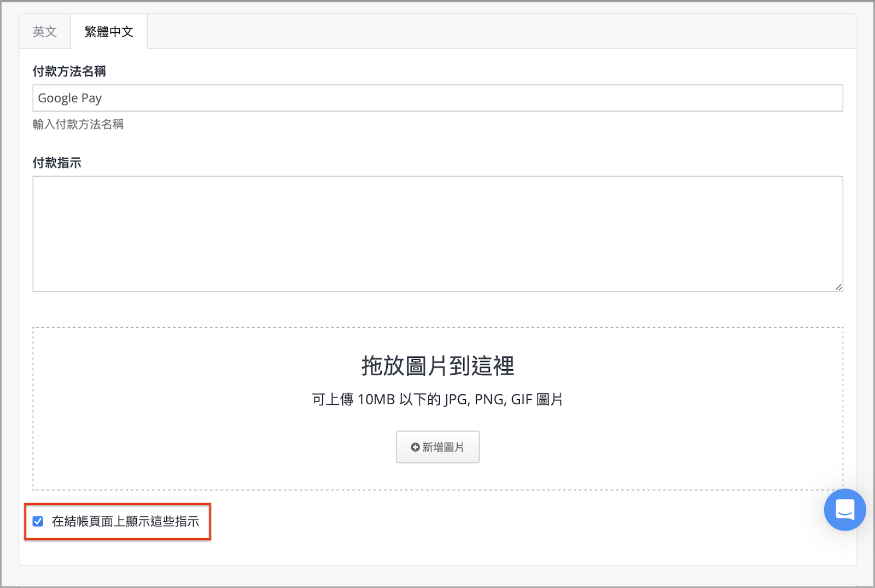Click the 在結帳頁面上顯示這些指示 label text
The width and height of the screenshot is (875, 588).
tap(125, 521)
